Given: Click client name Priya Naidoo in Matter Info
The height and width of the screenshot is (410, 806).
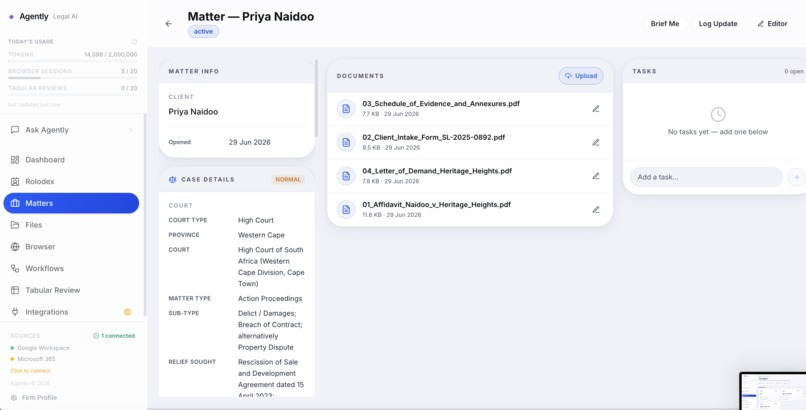Looking at the screenshot, I should tap(193, 112).
